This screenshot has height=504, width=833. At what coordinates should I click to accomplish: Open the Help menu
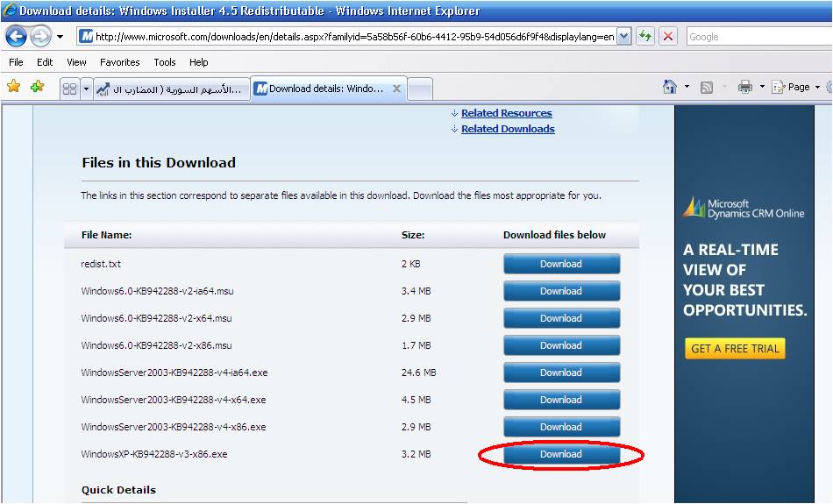[x=199, y=62]
